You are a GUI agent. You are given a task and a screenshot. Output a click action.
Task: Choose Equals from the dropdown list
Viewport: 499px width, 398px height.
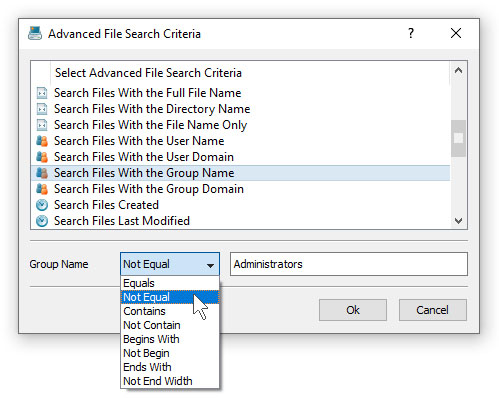[170, 283]
